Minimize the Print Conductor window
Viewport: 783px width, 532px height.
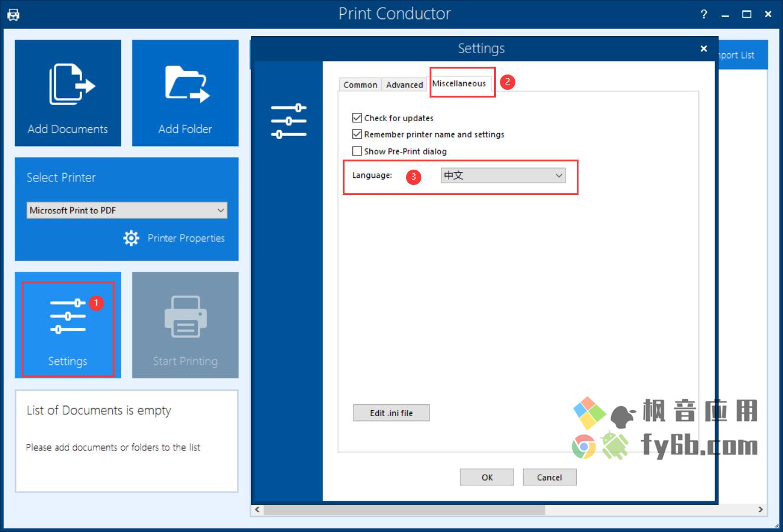coord(725,14)
